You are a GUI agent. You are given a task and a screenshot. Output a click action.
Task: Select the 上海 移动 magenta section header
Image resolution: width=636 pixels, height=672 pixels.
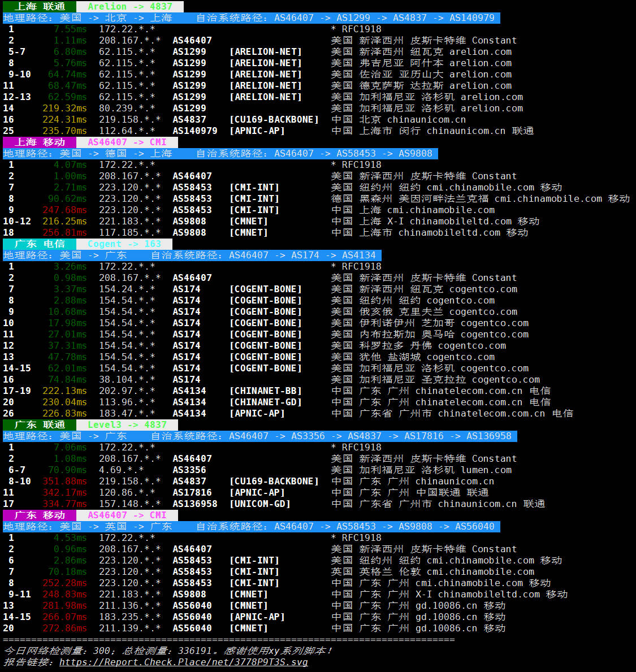(x=40, y=142)
